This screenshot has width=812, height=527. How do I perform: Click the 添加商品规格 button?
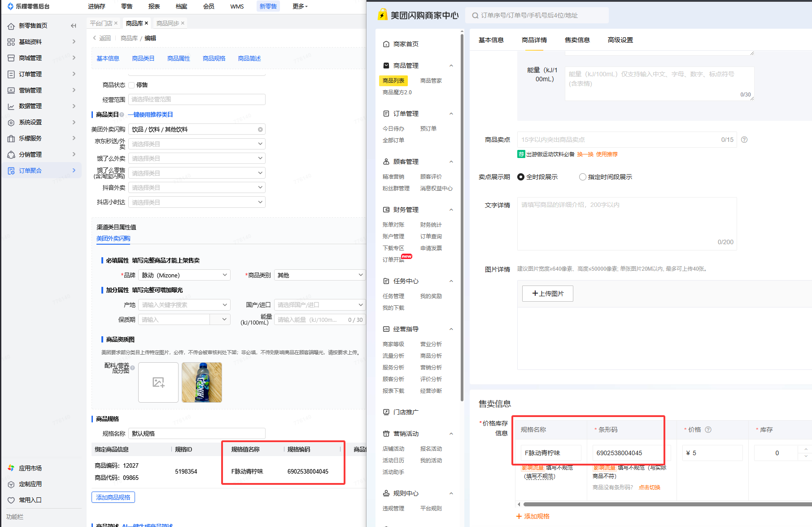click(113, 497)
